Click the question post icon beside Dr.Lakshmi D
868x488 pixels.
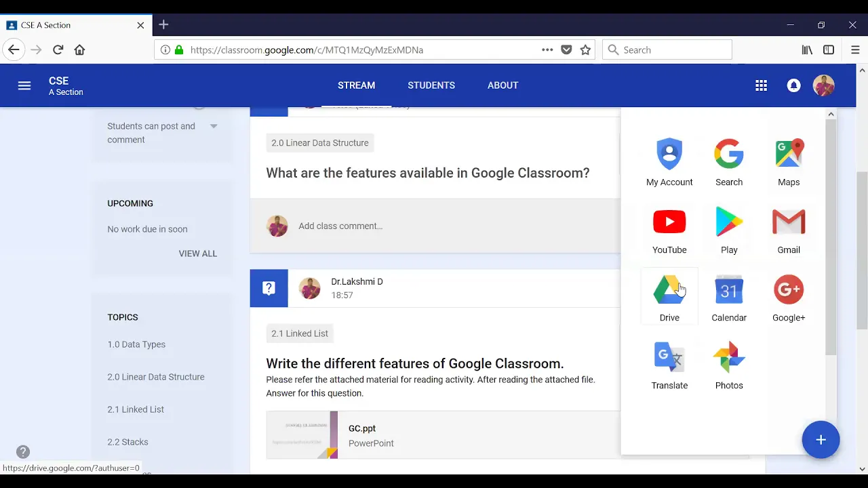(269, 288)
